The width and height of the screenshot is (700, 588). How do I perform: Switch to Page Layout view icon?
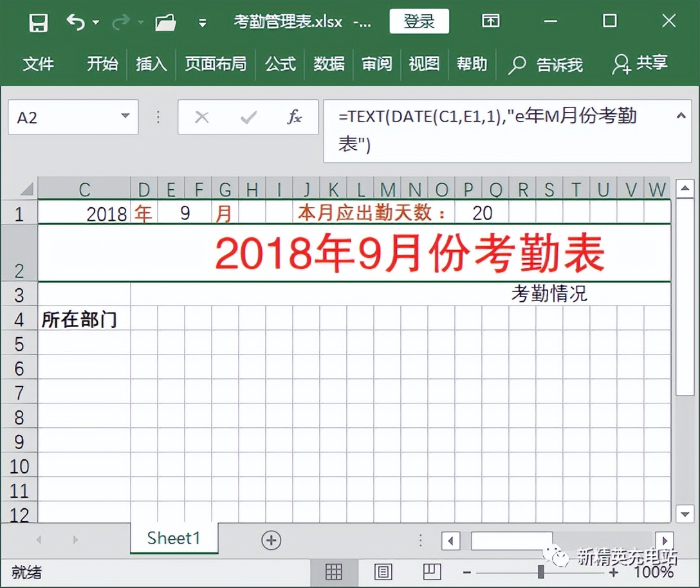click(383, 572)
